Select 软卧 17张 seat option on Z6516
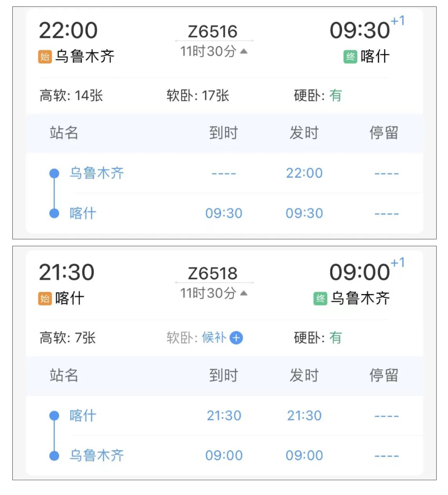448x495 pixels. click(198, 96)
